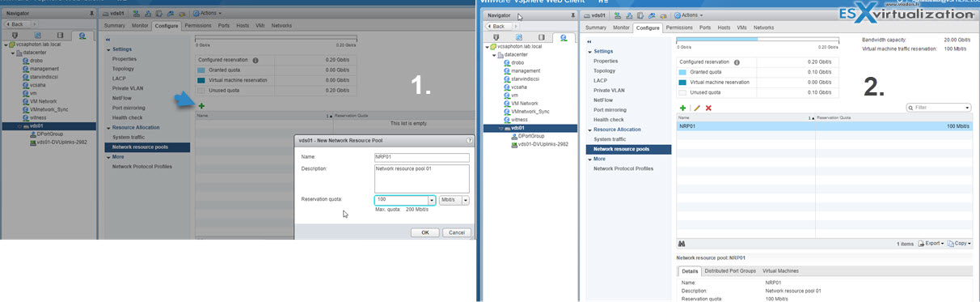Open Virtual Machines tab in details pane
This screenshot has width=980, height=302.
click(x=780, y=270)
